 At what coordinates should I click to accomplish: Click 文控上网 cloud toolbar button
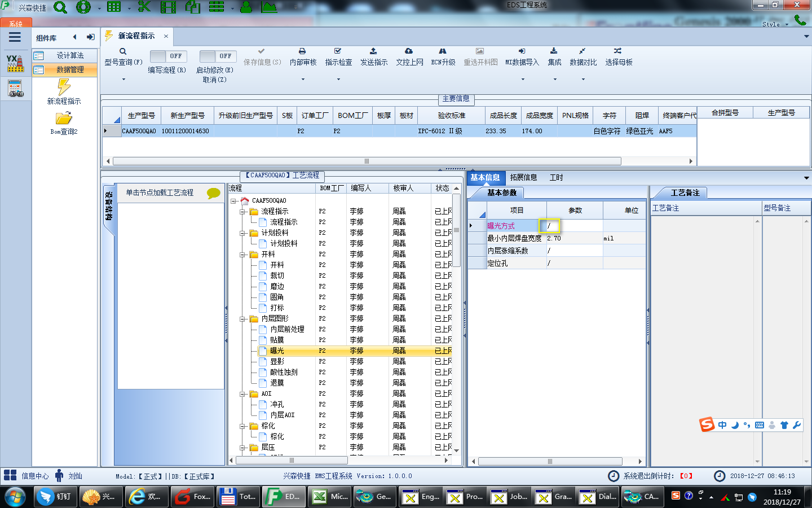tap(409, 57)
